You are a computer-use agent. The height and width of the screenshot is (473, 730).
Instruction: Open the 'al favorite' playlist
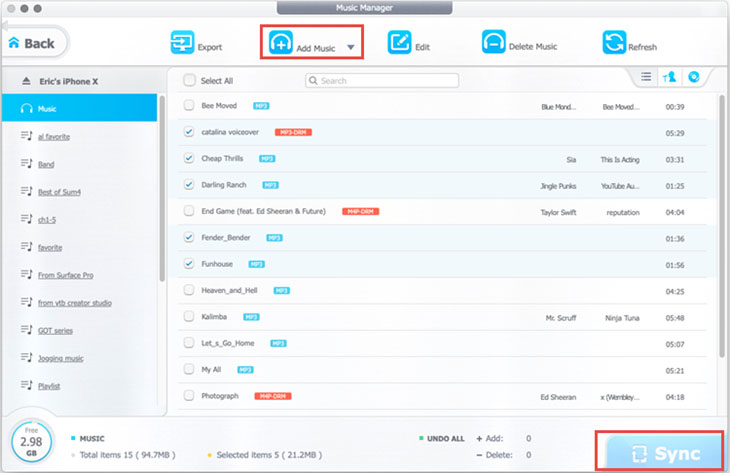54,136
